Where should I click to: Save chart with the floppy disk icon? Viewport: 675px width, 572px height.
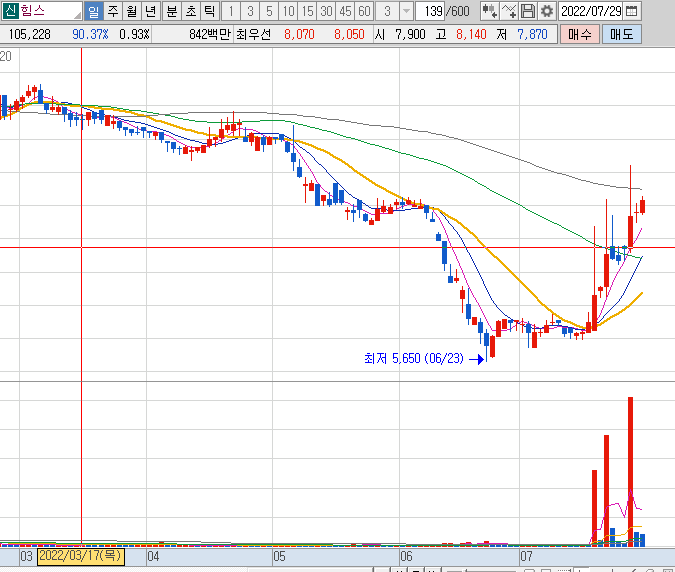pos(528,11)
